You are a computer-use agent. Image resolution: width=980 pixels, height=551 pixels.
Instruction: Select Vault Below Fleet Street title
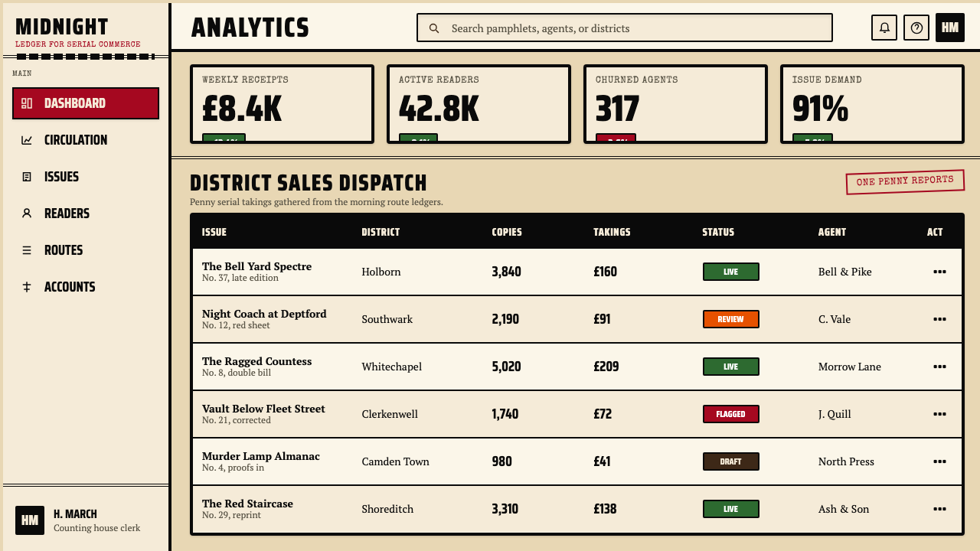click(263, 409)
